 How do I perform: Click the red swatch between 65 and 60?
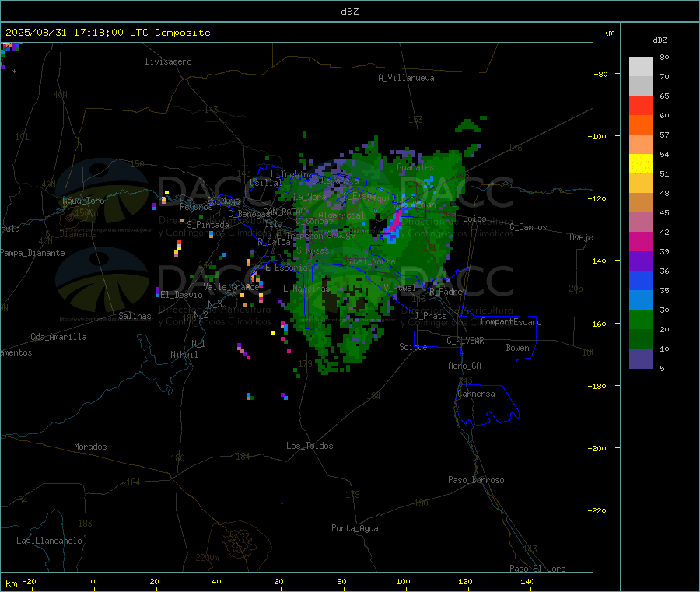click(641, 105)
